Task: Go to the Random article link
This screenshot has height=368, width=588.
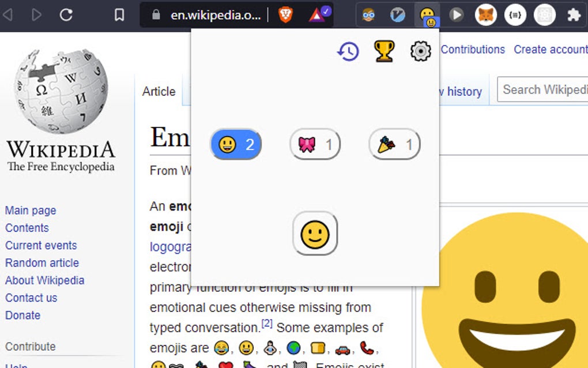Action: (x=42, y=263)
